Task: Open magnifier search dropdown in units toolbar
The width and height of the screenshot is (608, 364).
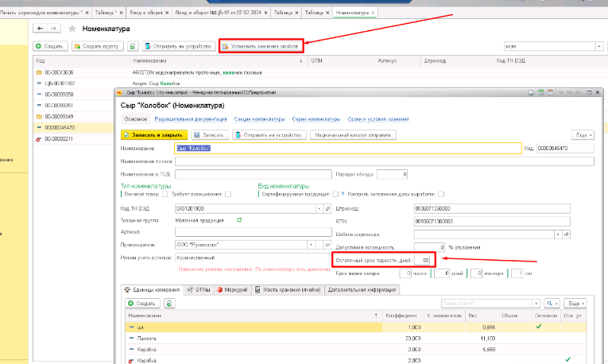Action: coord(552,304)
